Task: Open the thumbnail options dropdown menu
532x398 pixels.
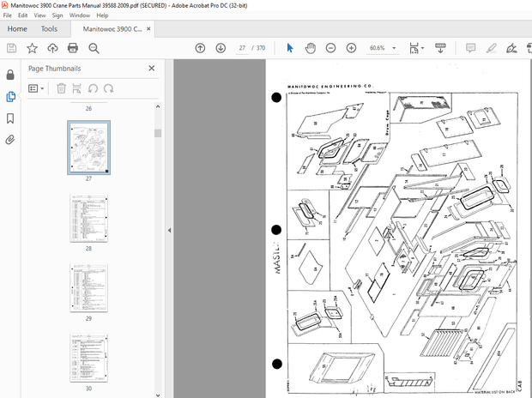Action: (x=36, y=88)
